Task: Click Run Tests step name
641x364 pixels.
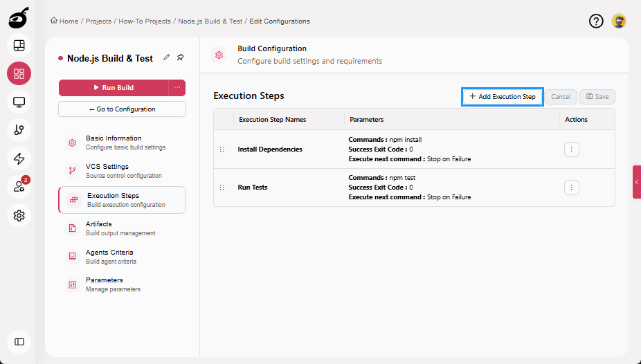Action: 253,187
